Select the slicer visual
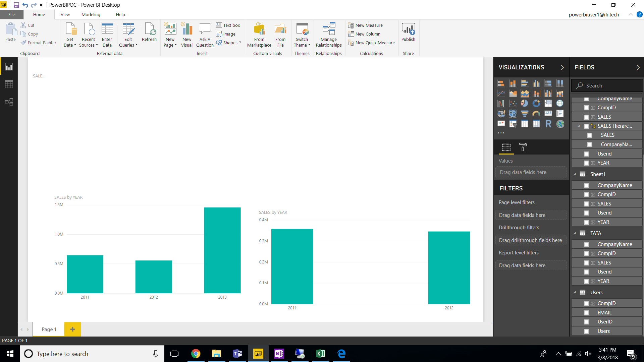This screenshot has height=362, width=644. pyautogui.click(x=513, y=124)
